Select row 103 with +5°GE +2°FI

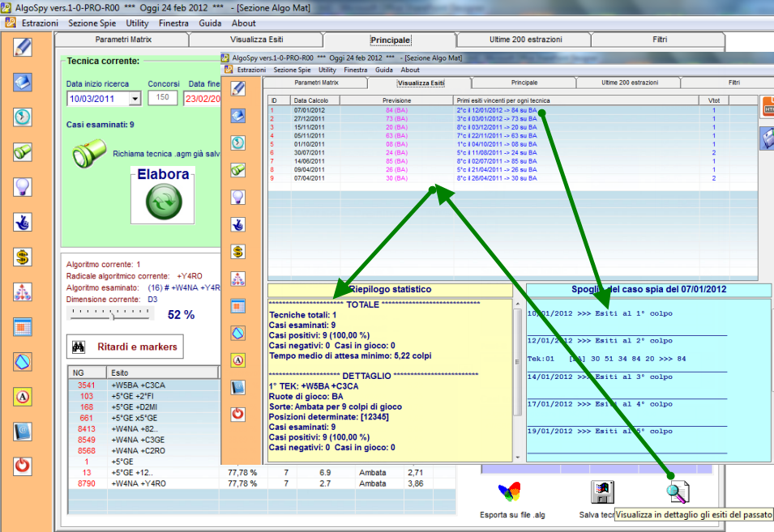144,396
